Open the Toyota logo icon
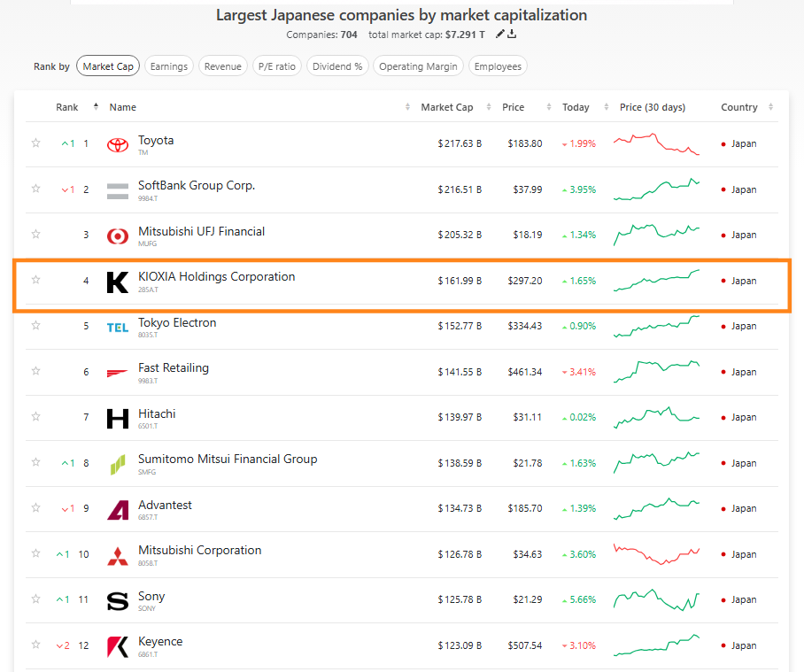Viewport: 804px width, 672px height. point(118,145)
